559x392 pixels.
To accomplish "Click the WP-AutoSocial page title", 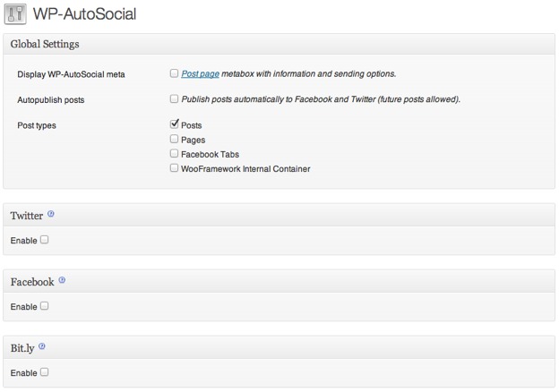I will point(84,14).
